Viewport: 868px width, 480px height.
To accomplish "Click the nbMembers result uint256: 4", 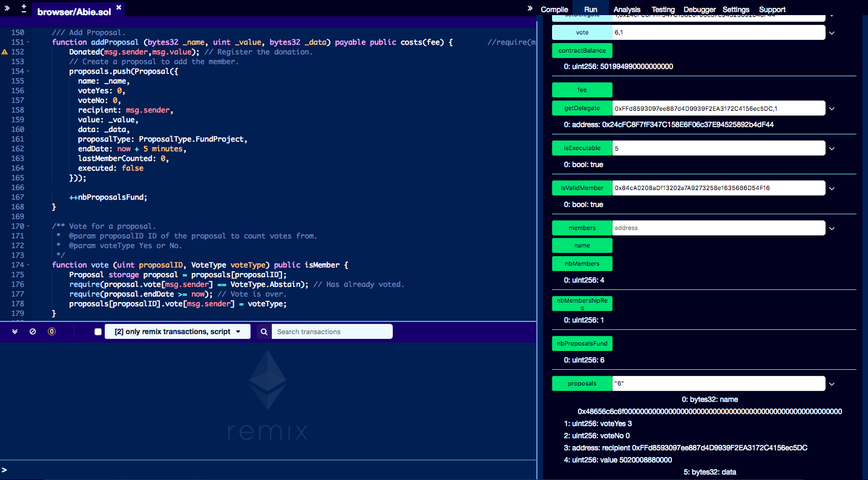I will [584, 280].
